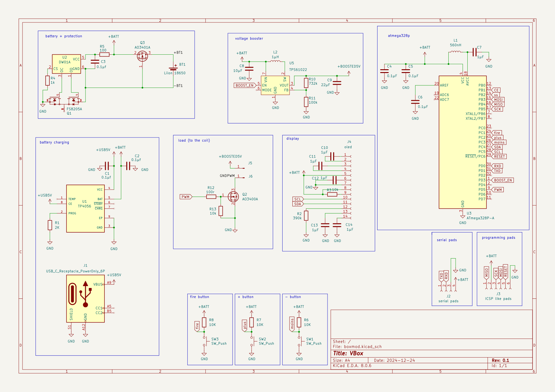Screen dimensions: 555x392
Task: Select resistor R10 732k symbol
Action: click(306, 83)
